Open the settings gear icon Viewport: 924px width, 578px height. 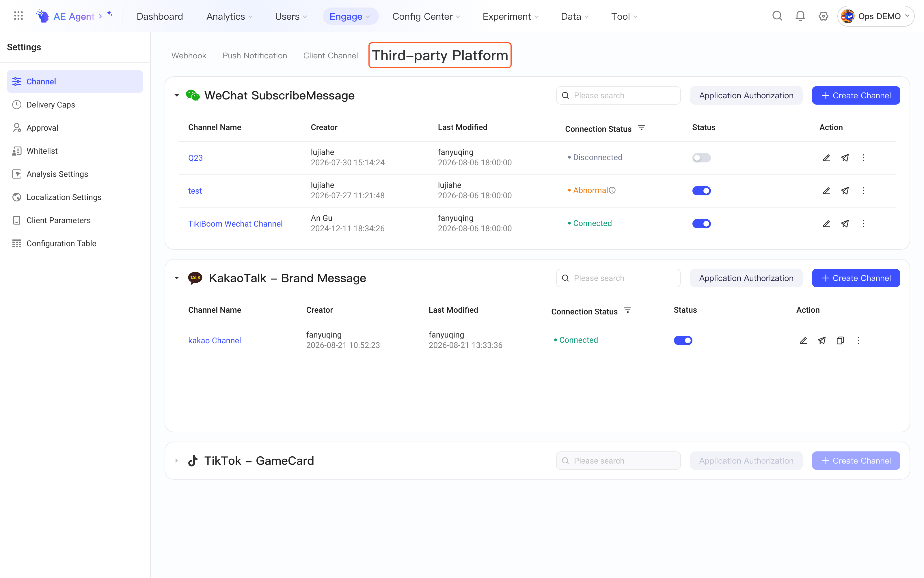tap(823, 16)
